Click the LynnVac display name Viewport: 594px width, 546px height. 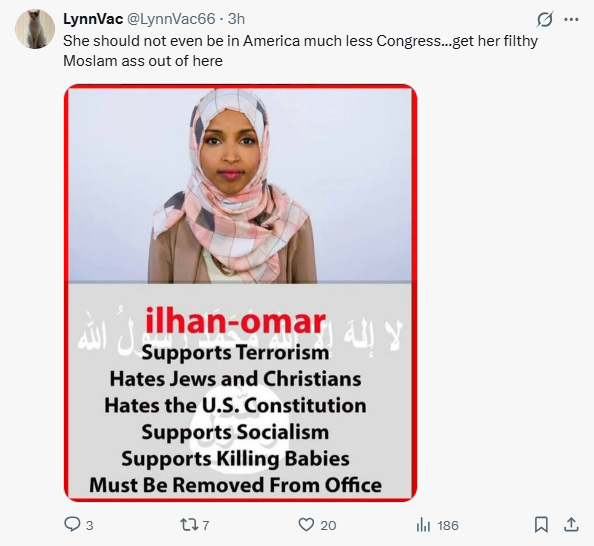(93, 19)
